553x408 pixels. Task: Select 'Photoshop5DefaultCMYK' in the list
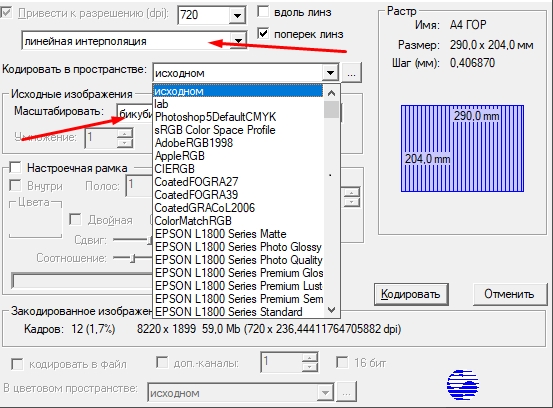(215, 117)
